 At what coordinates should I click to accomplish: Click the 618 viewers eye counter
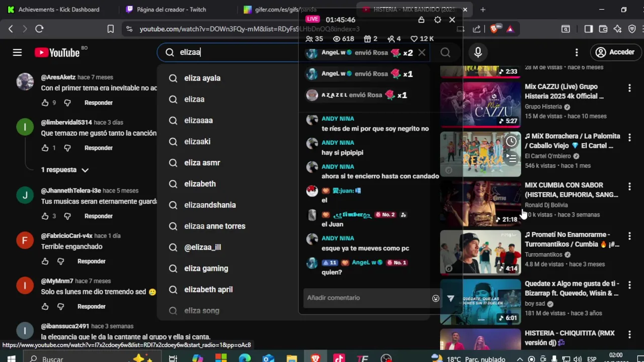tap(344, 39)
